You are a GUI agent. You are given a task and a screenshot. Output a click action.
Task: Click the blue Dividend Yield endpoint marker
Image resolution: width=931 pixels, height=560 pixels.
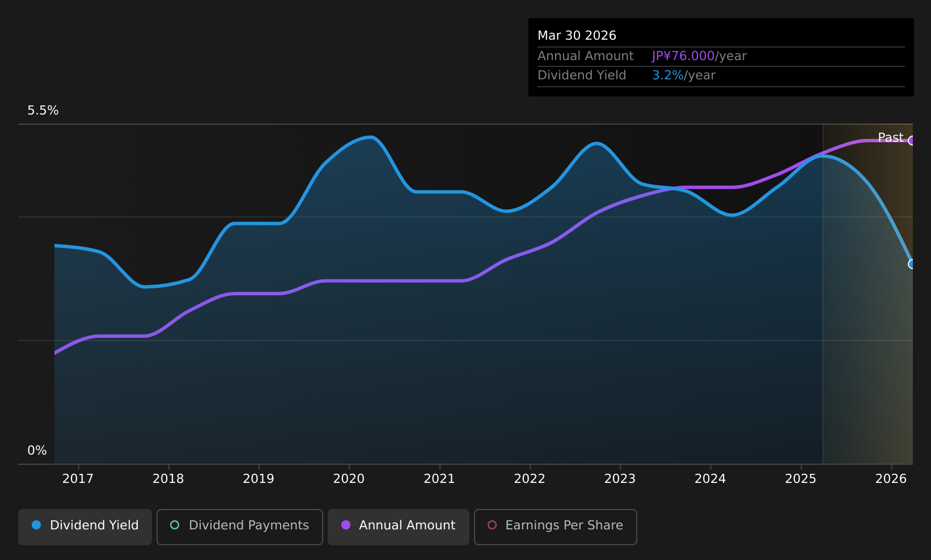click(x=912, y=264)
